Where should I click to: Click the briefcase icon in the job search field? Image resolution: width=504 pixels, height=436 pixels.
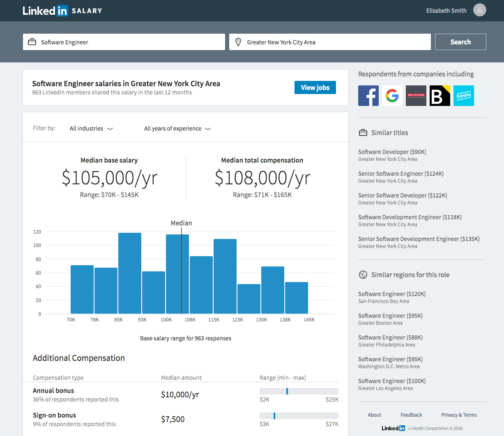point(32,41)
